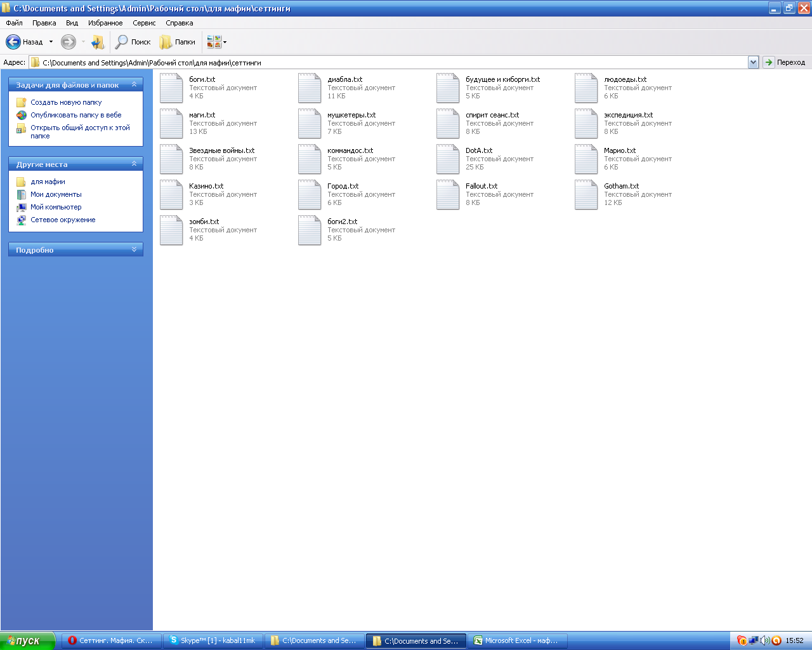This screenshot has height=650, width=812.
Task: Click the Back (Назад) arrow icon
Action: tap(13, 42)
